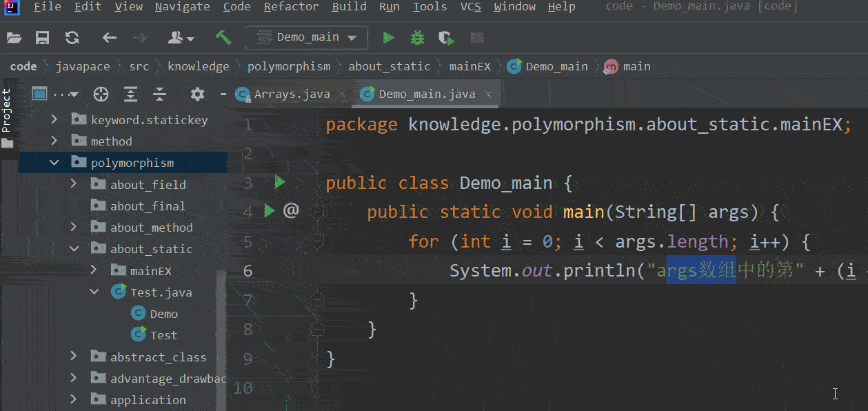The height and width of the screenshot is (411, 868).
Task: Click the code breadcrumb
Action: point(23,67)
